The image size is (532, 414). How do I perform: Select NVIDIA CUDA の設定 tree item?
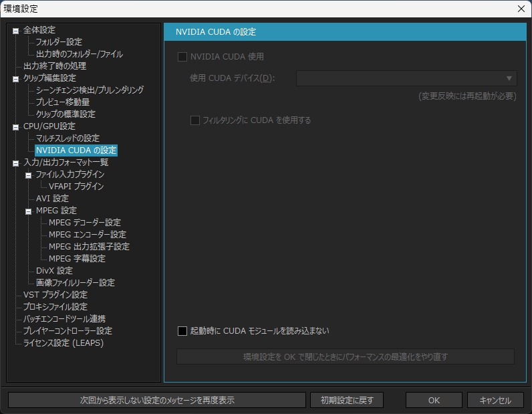(76, 150)
